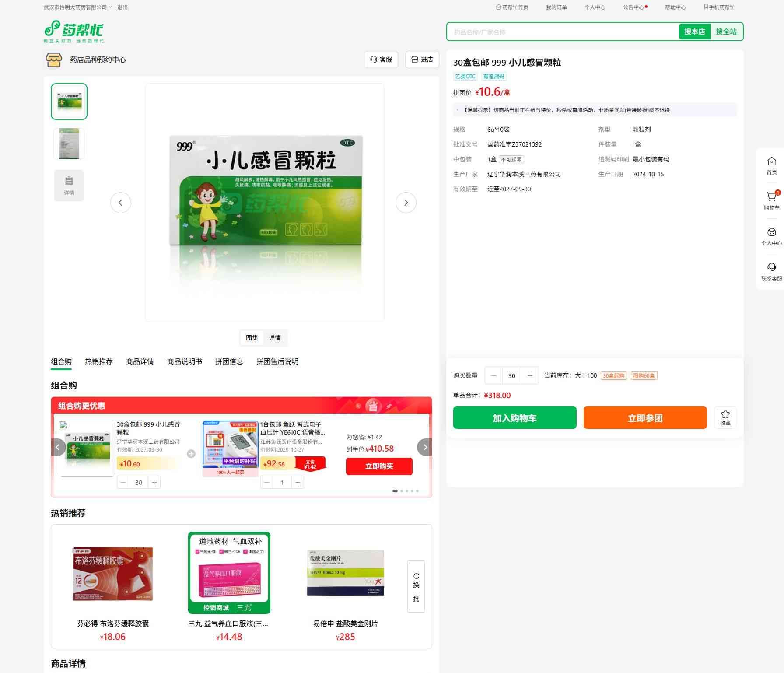Viewport: 784px width, 673px height.
Task: Click the shopping cart icon in sidebar
Action: (x=771, y=197)
